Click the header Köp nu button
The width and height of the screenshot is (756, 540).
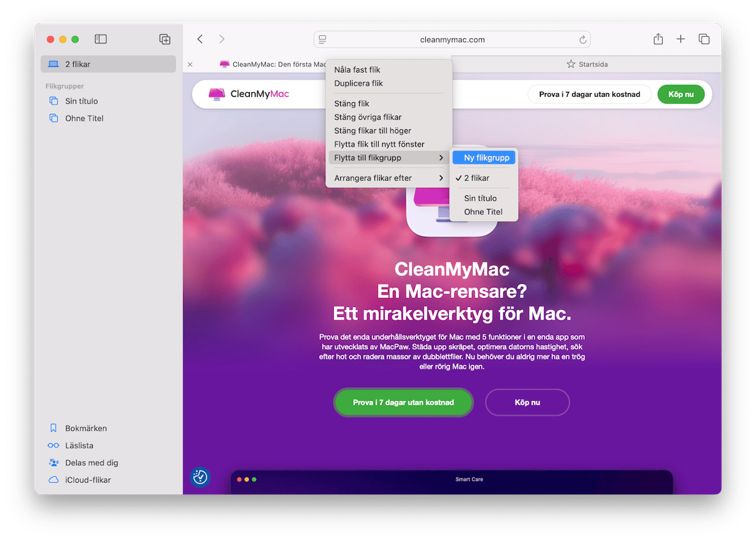point(681,94)
